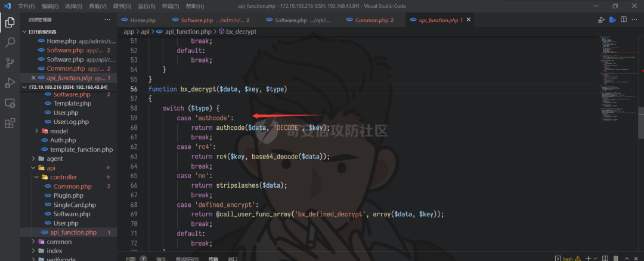Open the 查看(V) menu
Image resolution: width=644 pixels, height=261 pixels.
pos(98,6)
